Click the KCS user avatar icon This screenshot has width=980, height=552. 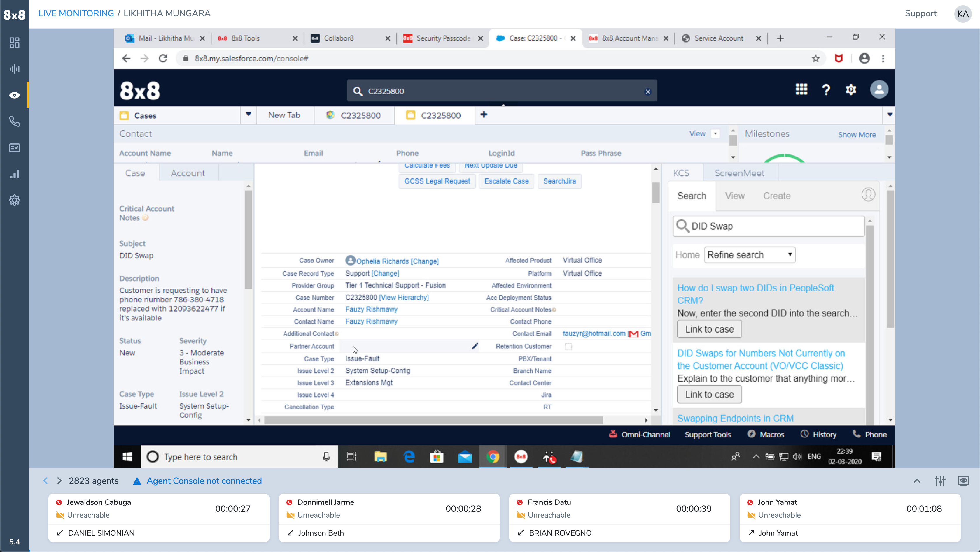point(868,195)
